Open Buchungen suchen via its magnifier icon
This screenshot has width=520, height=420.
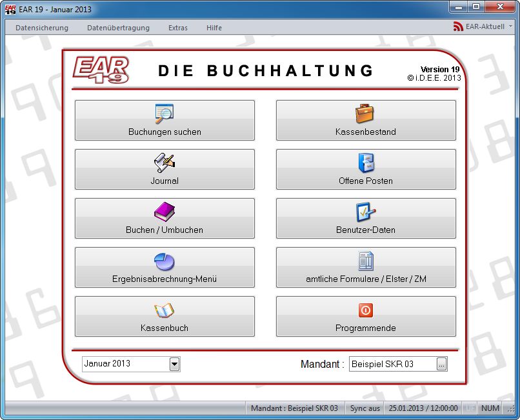tap(165, 114)
